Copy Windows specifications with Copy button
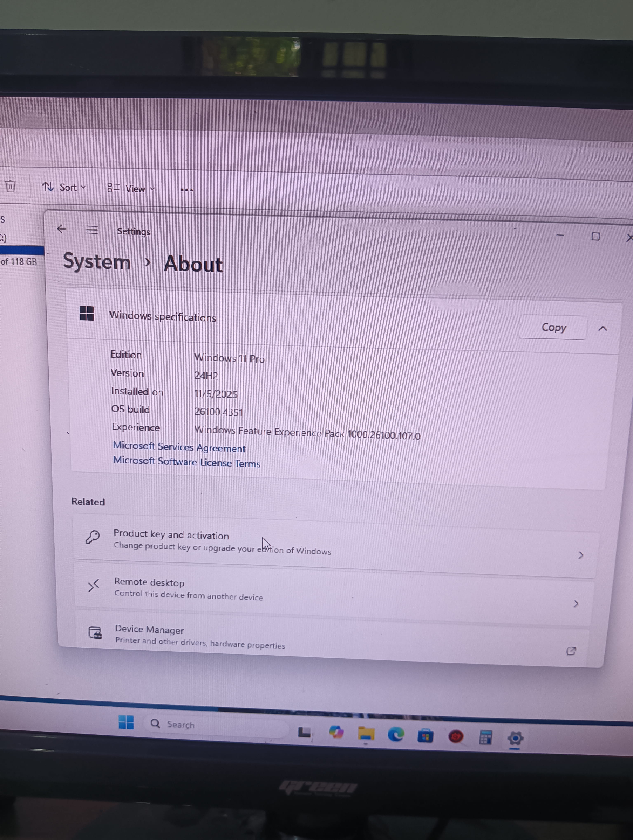 [x=553, y=327]
